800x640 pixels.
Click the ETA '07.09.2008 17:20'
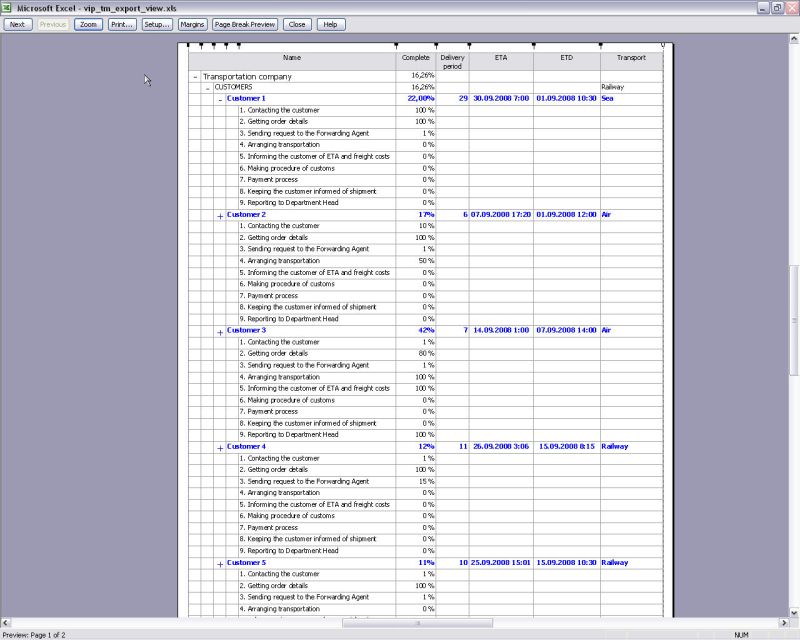coord(501,214)
